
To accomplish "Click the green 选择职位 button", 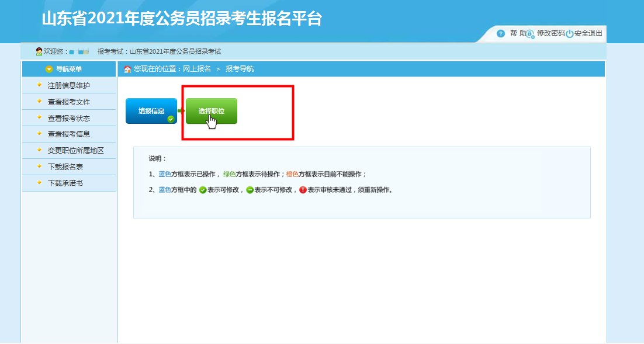I will coord(212,110).
